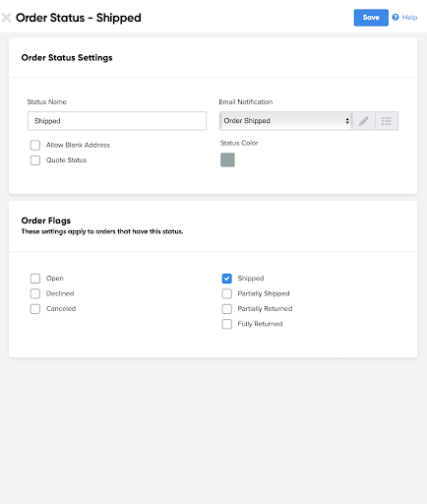Enable the Partially Shipped flag
This screenshot has height=504, width=427.
click(x=227, y=293)
